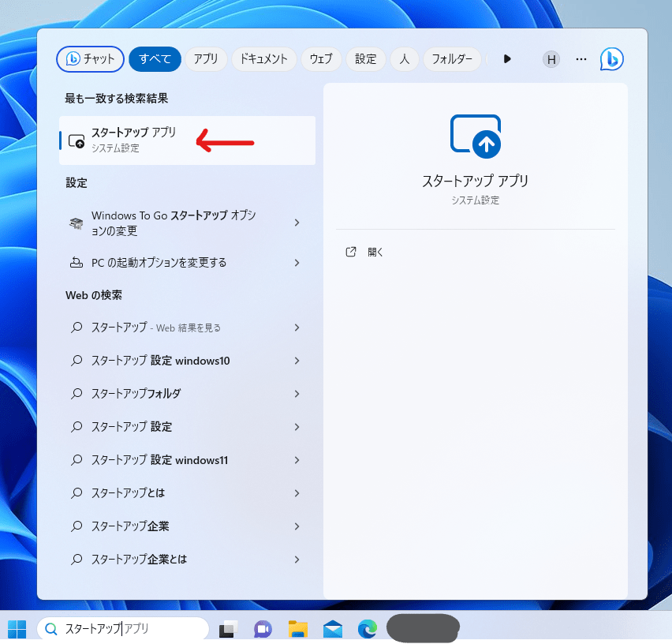Click the スタートアップ アプリ result icon
The width and height of the screenshot is (672, 644).
tap(77, 140)
